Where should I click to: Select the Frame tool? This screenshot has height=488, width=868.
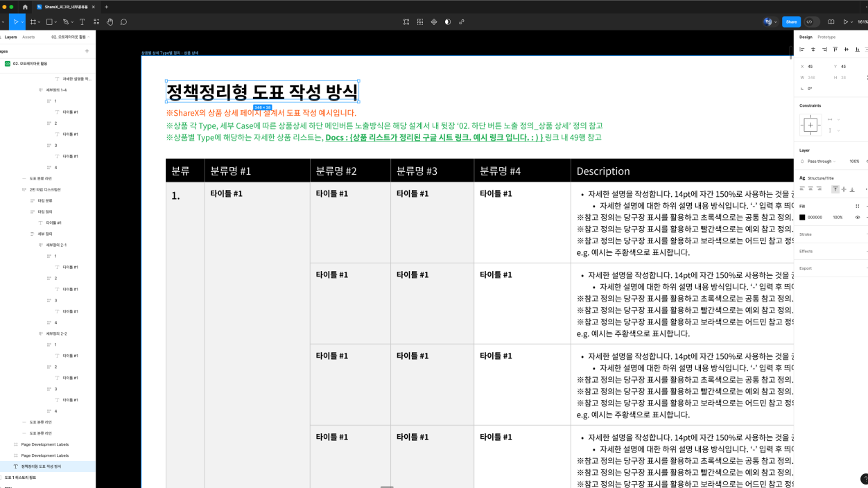tap(33, 22)
